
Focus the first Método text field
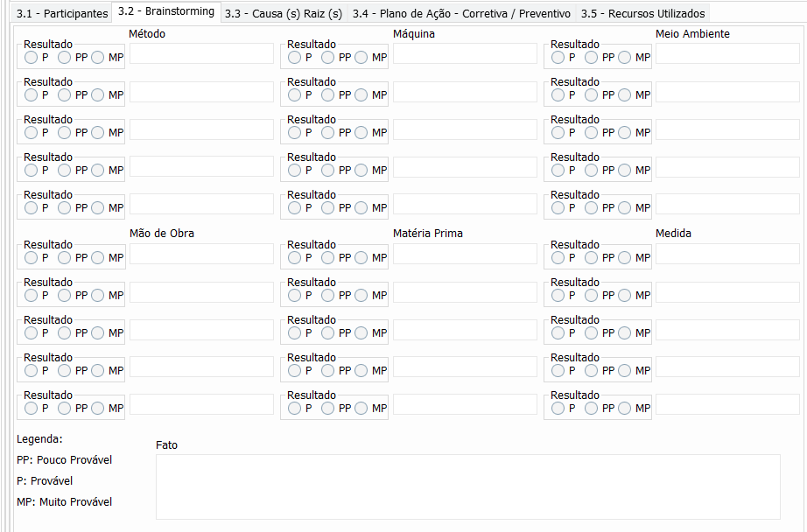(x=201, y=54)
